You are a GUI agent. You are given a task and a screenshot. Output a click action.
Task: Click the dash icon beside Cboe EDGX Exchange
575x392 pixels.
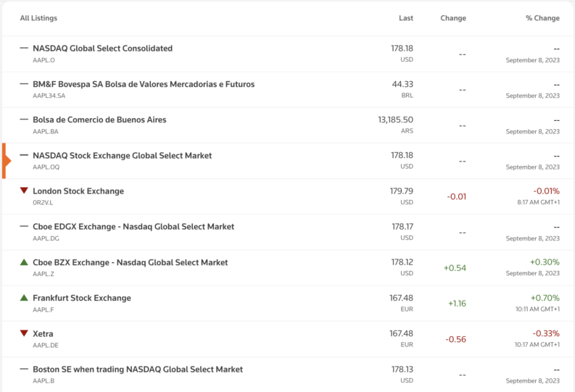24,227
